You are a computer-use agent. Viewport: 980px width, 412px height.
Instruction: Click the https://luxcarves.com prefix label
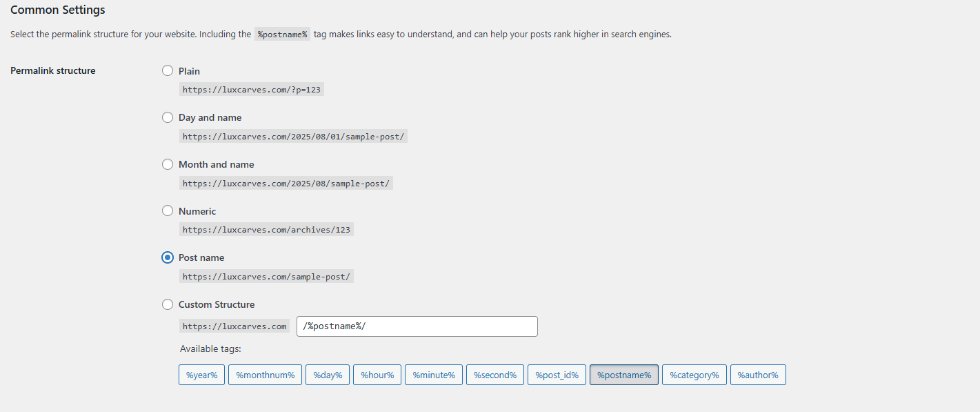234,326
